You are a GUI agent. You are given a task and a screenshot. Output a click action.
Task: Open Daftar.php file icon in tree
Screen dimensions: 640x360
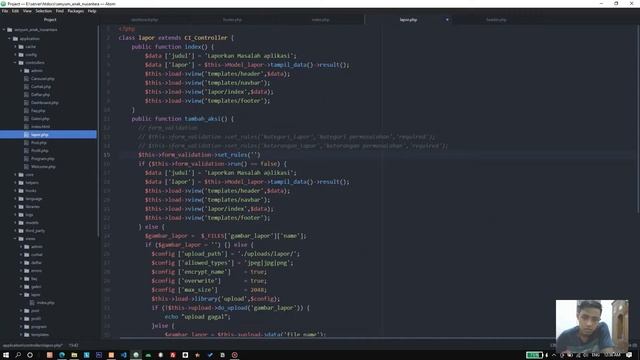pos(27,95)
